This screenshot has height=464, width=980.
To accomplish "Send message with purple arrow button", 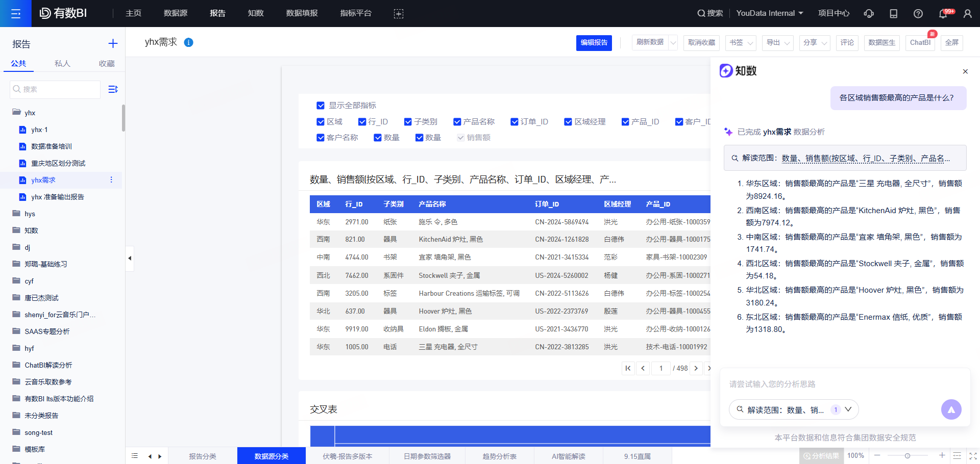I will click(x=951, y=409).
